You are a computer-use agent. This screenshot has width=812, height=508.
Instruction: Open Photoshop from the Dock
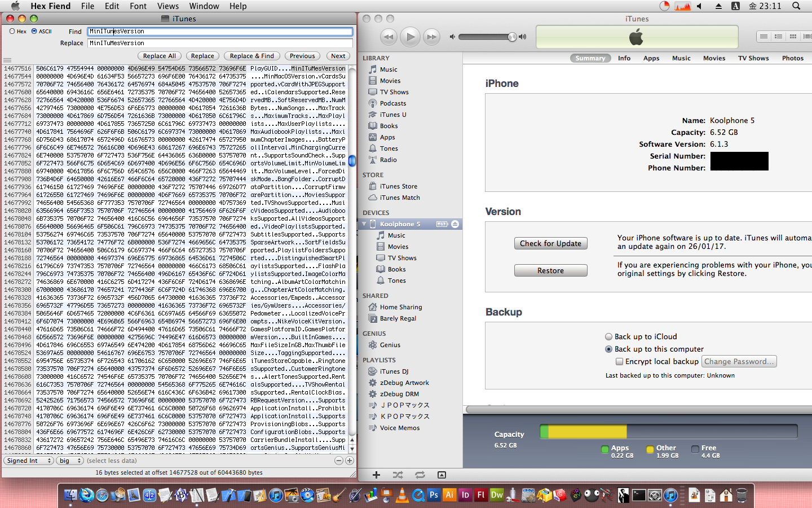tap(434, 495)
